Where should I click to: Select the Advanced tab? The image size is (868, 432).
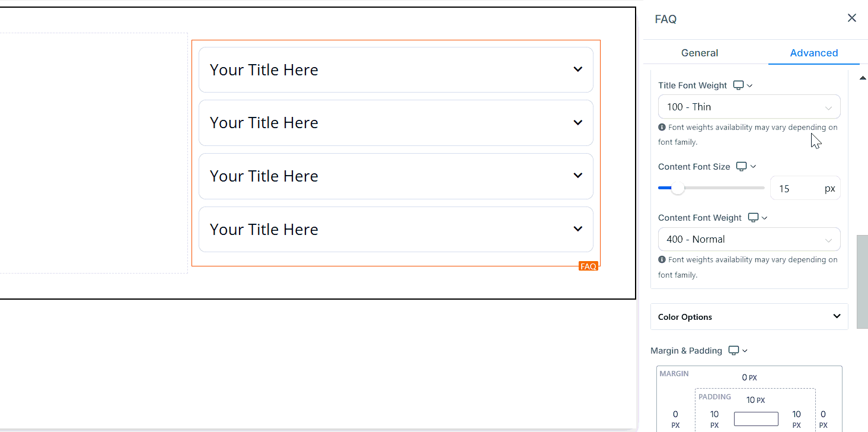(813, 53)
